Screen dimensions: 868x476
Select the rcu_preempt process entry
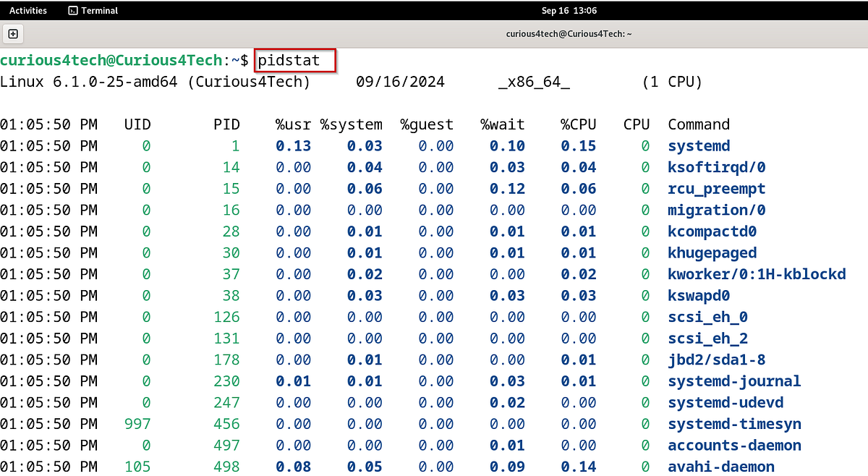tap(716, 188)
